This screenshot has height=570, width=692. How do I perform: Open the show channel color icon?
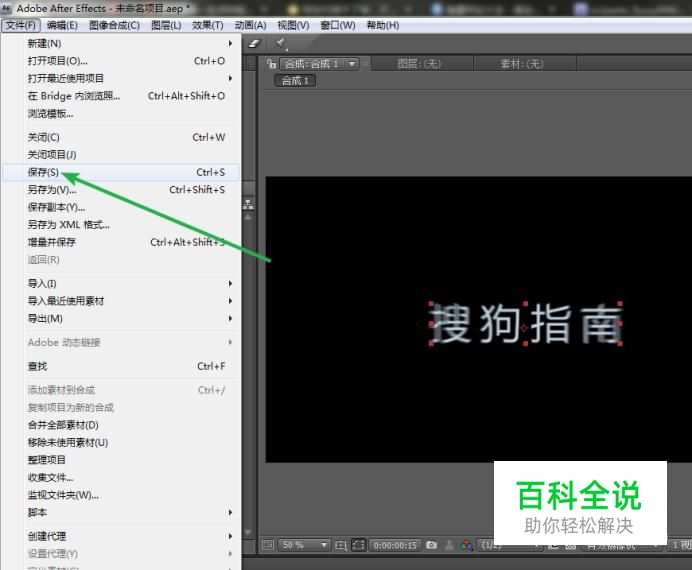[467, 545]
